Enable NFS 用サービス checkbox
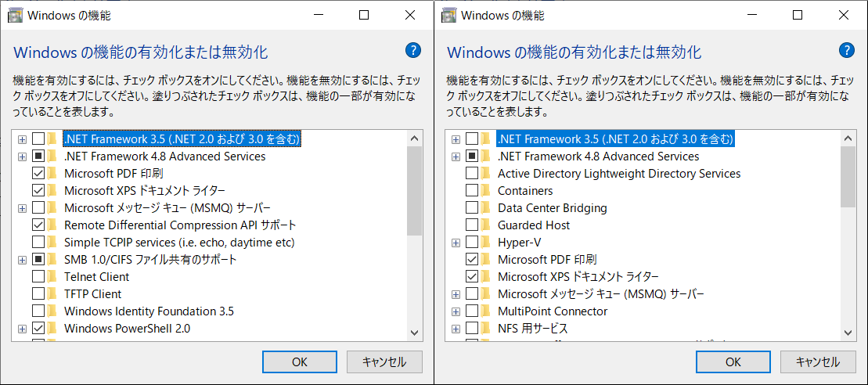This screenshot has width=868, height=385. (x=472, y=328)
